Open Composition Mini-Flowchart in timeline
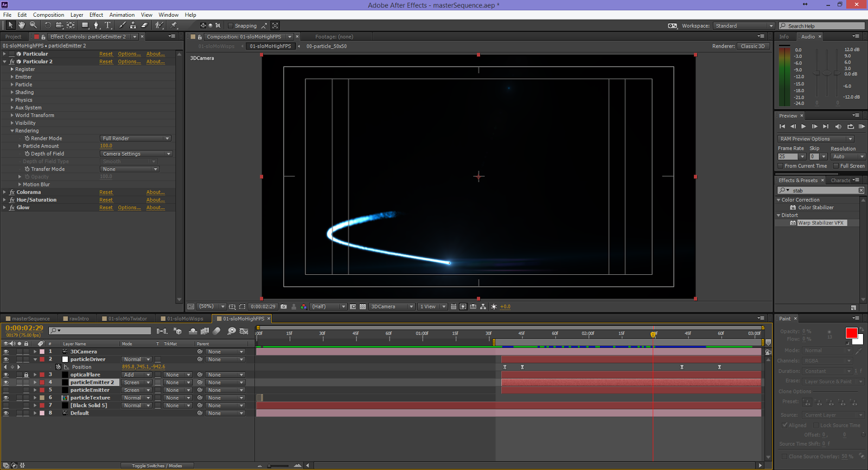The image size is (868, 470). click(162, 331)
